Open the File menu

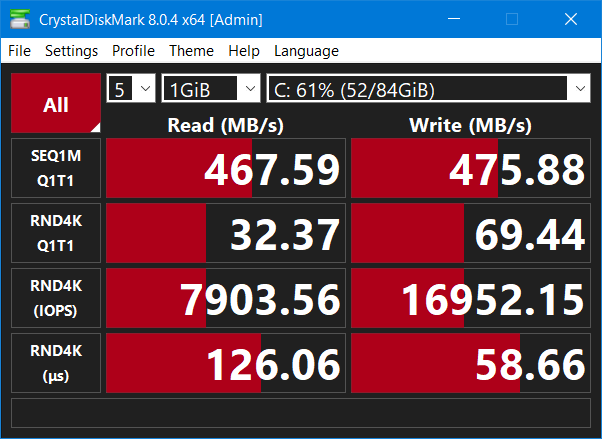[19, 51]
